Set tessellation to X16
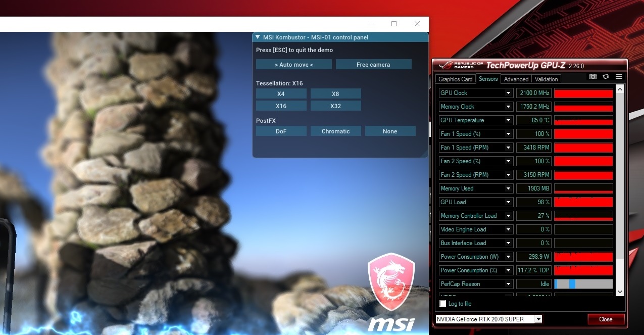The height and width of the screenshot is (335, 644). click(281, 106)
